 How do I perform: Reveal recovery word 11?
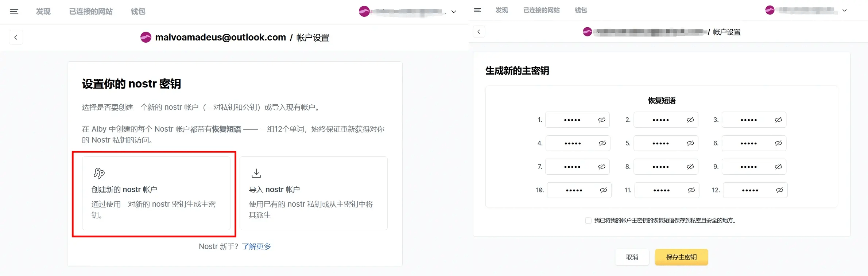click(691, 190)
